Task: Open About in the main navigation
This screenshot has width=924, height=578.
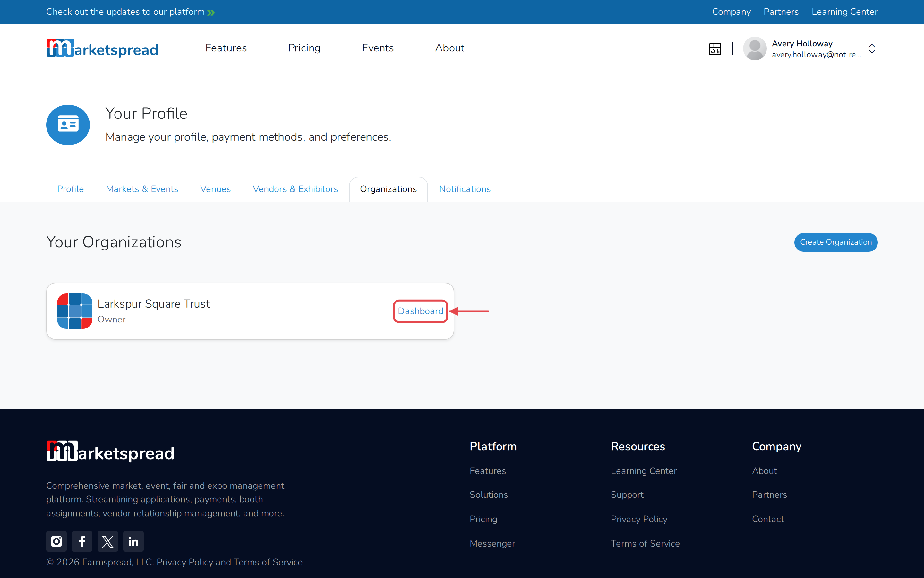Action: point(450,48)
